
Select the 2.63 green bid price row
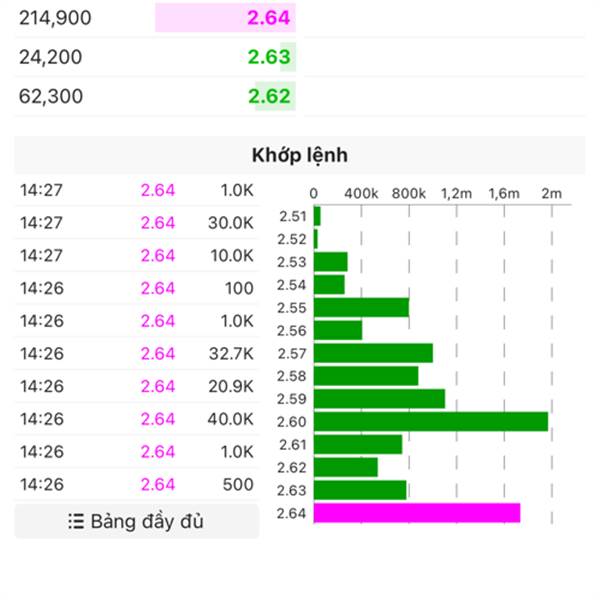(x=155, y=57)
